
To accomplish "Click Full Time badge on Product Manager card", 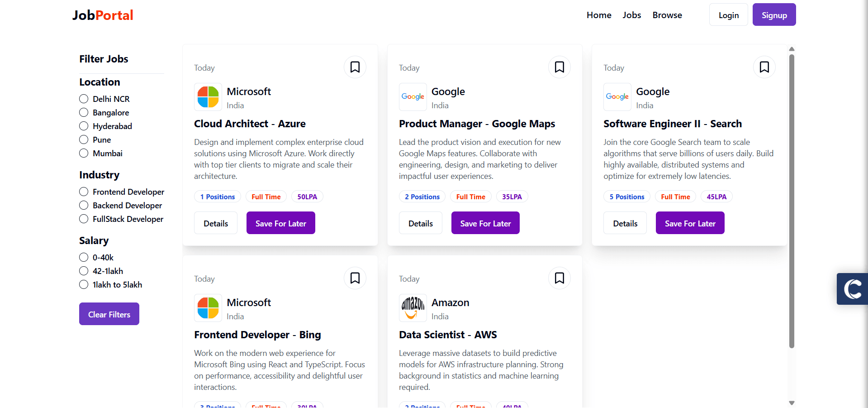I will [471, 197].
